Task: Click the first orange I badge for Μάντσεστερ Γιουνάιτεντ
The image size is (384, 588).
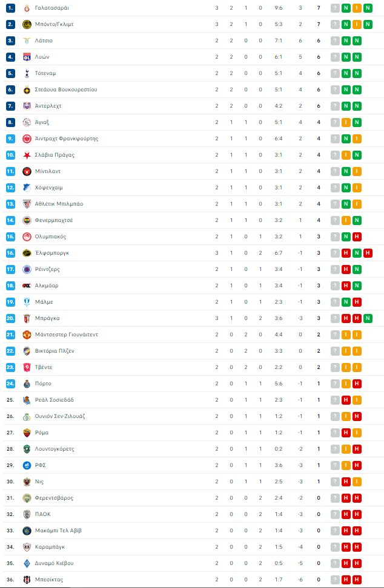Action: [346, 335]
